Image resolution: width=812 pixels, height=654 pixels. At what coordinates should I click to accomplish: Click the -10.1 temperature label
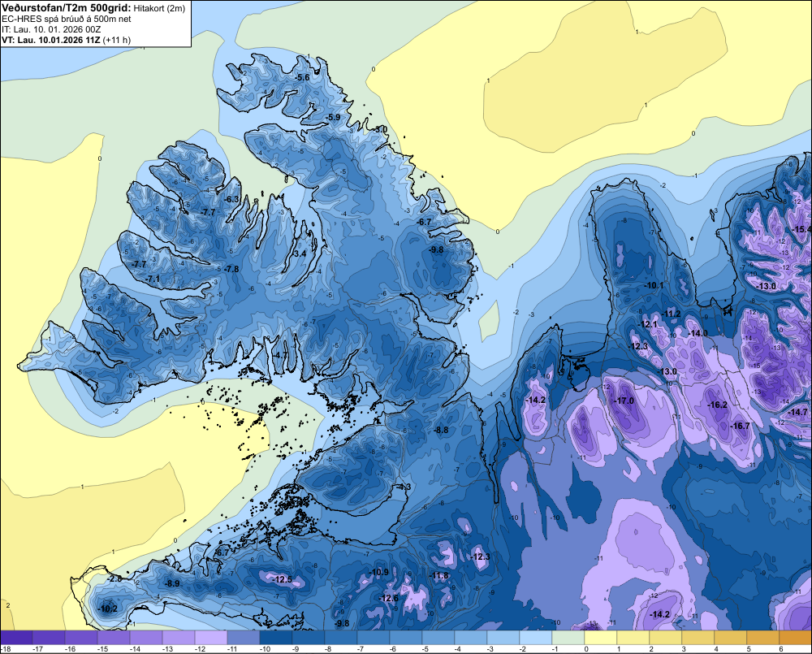(x=654, y=285)
